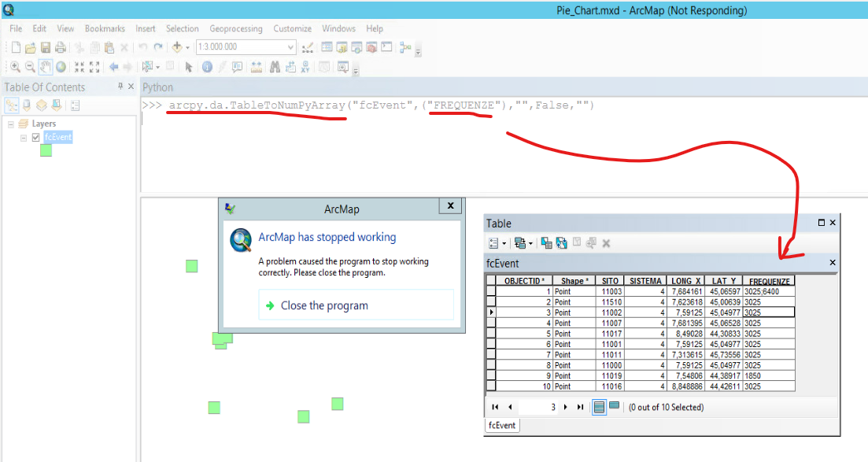Click List By Drawing Order icon

(12, 105)
